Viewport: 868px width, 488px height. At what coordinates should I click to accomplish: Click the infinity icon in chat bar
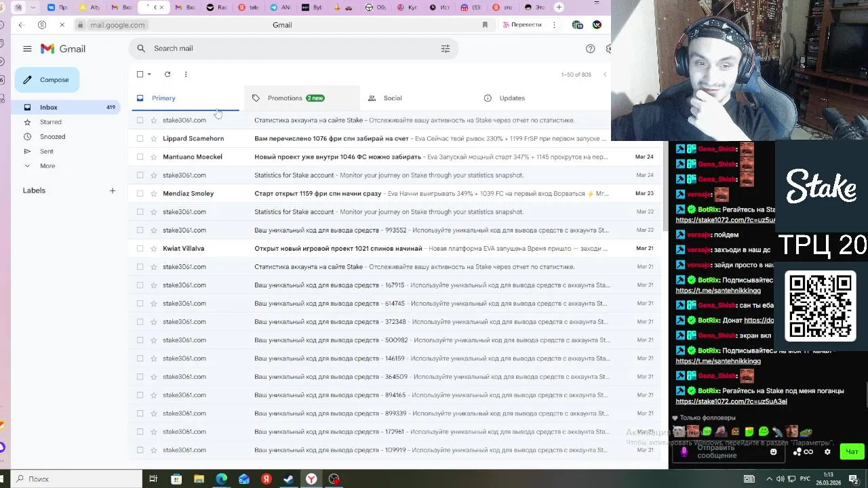[808, 452]
